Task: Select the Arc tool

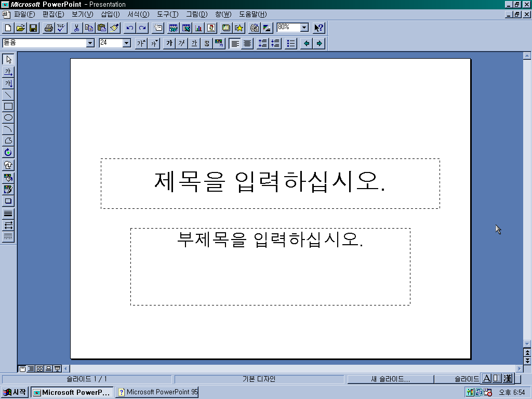Action: pos(8,129)
